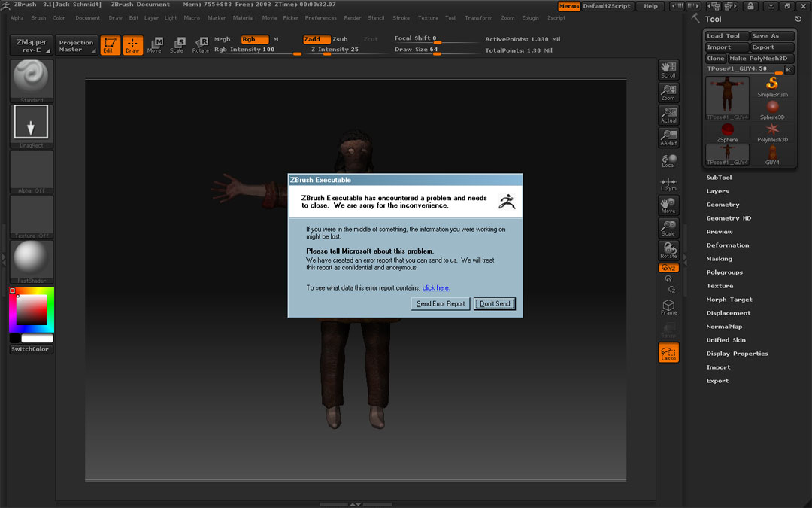Viewport: 812px width, 508px height.
Task: Toggle the Xyz rotation mode button
Action: coord(668,267)
